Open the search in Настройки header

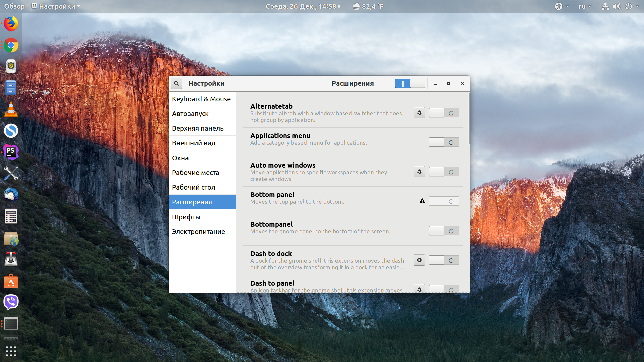pos(176,83)
